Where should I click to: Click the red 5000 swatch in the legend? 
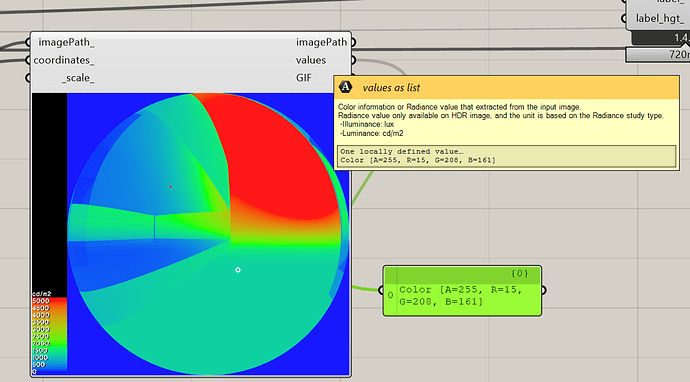(x=50, y=301)
